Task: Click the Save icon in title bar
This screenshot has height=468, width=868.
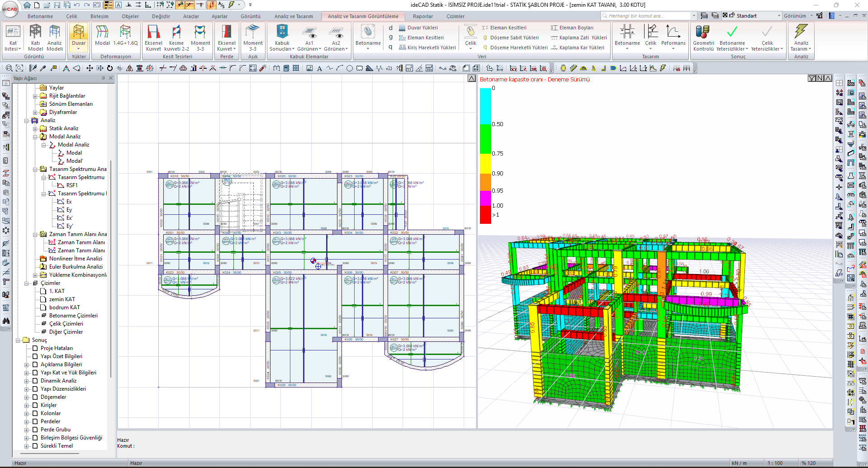Action: (x=57, y=5)
